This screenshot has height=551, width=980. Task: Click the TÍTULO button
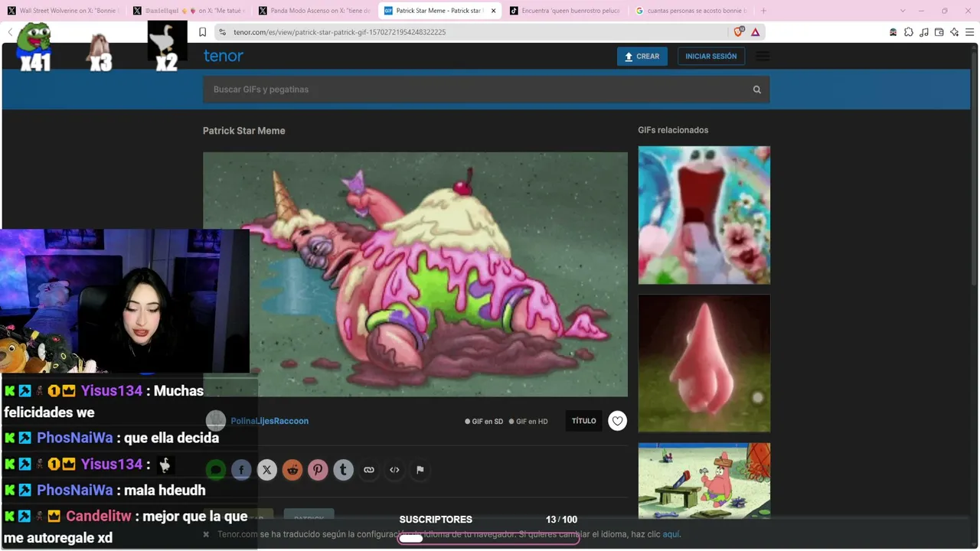(583, 421)
